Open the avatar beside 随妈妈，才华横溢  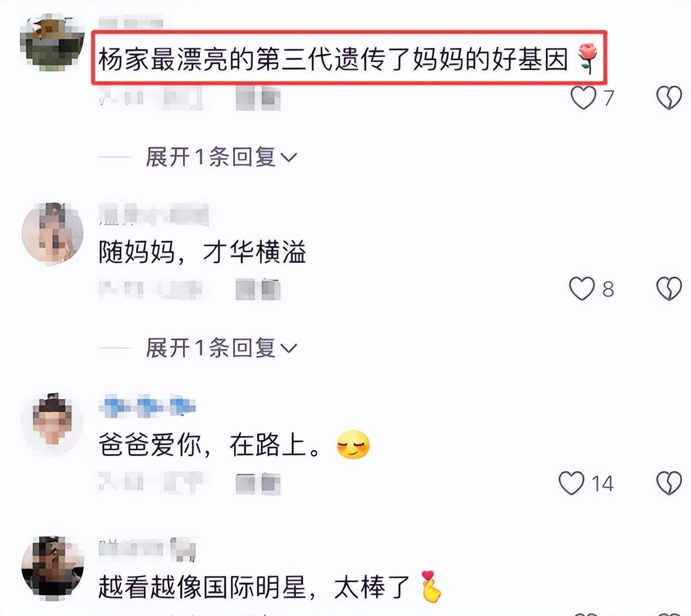click(52, 233)
